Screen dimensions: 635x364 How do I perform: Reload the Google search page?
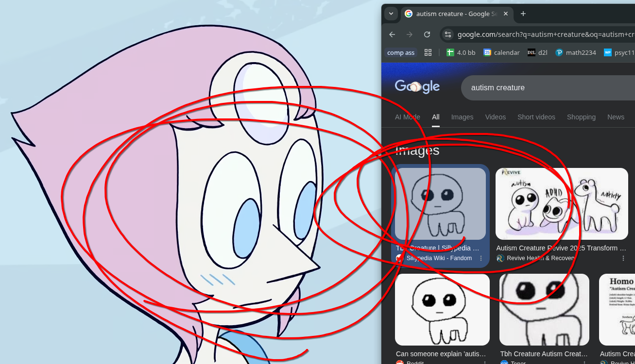coord(427,34)
